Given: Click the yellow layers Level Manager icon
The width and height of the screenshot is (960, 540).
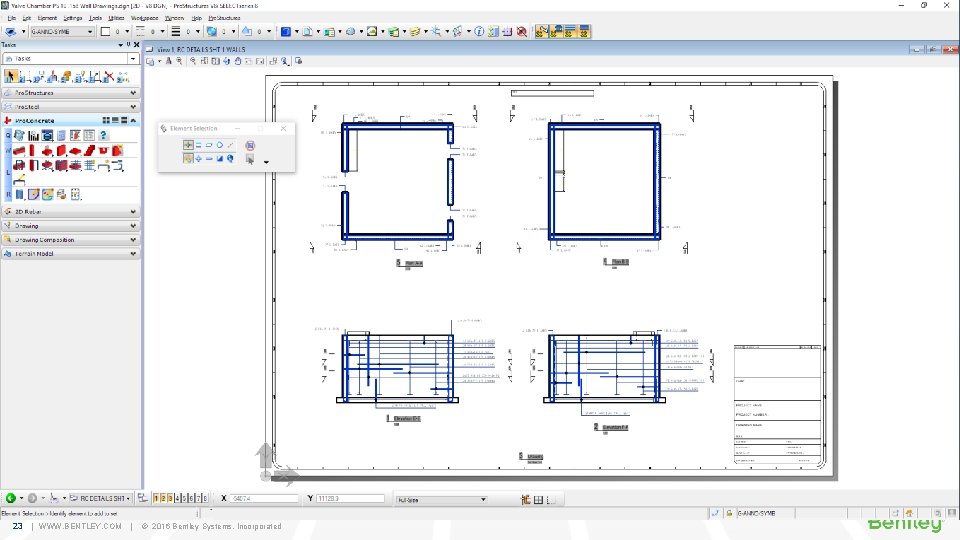Looking at the screenshot, I should click(x=415, y=31).
